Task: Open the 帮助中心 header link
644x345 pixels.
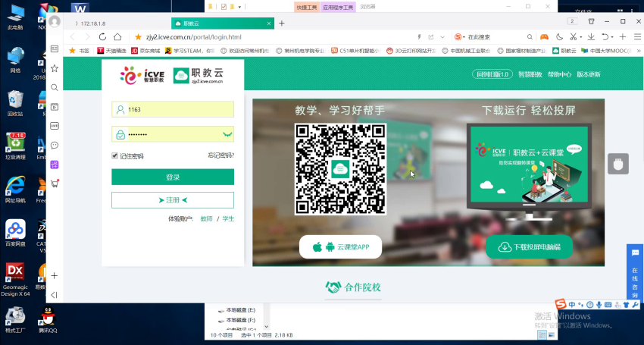Action: click(559, 74)
